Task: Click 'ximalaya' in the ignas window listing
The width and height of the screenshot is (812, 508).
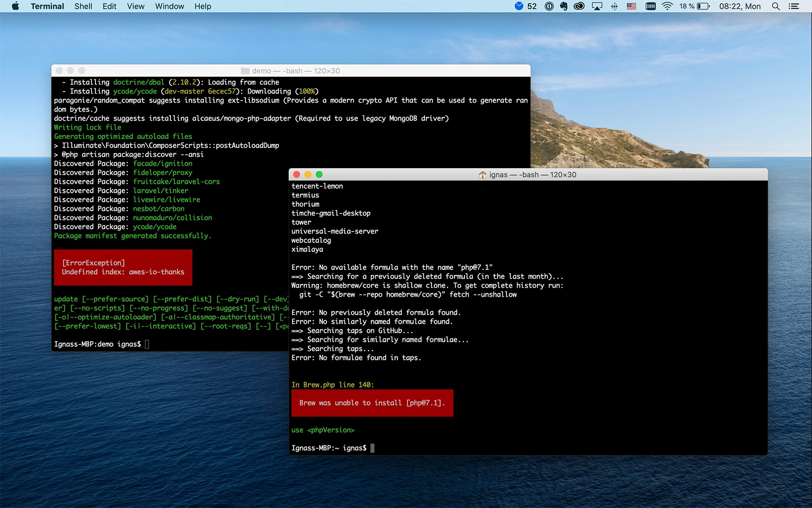Action: tap(307, 249)
